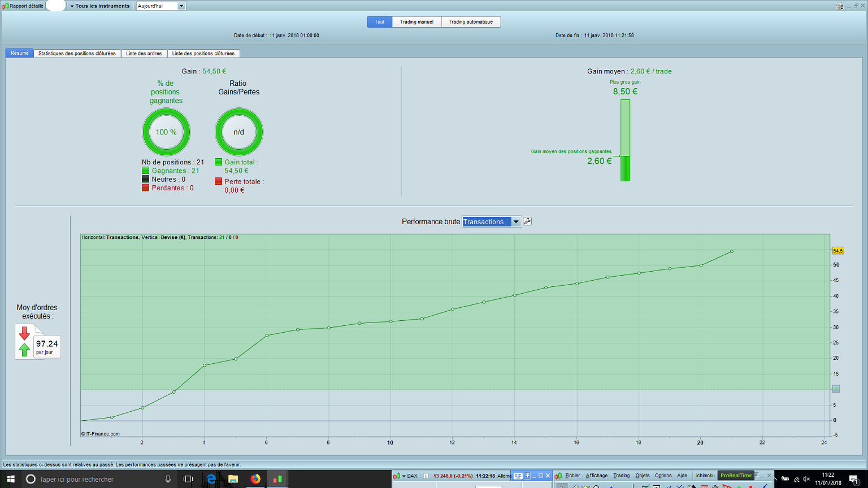Click the ichimoku workspace label
The height and width of the screenshot is (488, 868).
(705, 476)
